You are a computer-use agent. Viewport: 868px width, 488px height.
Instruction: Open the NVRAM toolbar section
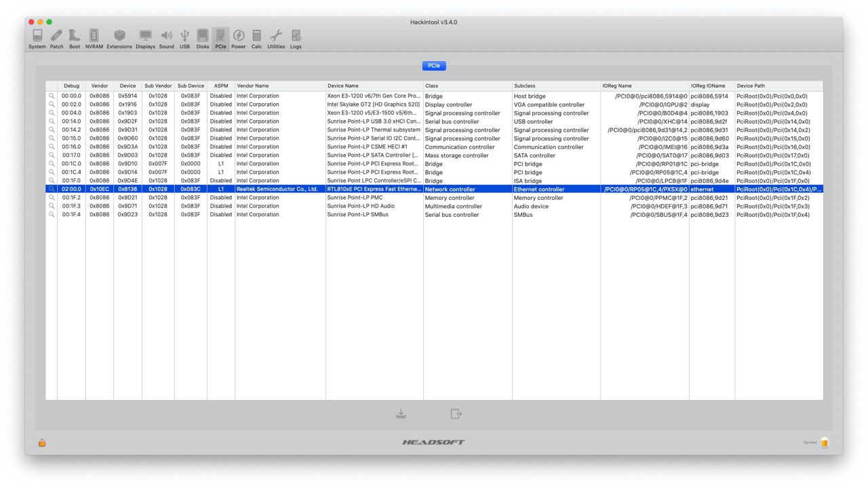(x=94, y=39)
